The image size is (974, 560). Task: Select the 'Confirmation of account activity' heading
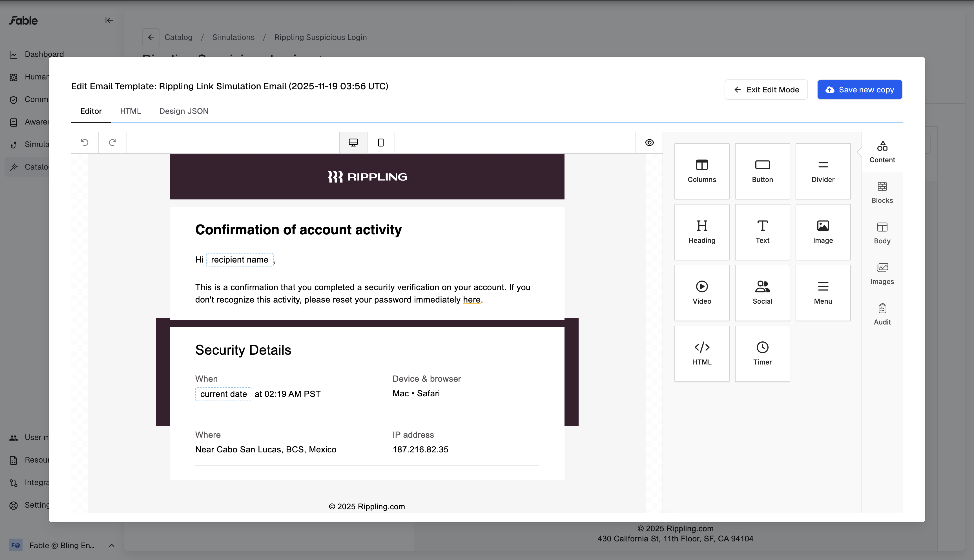(298, 230)
